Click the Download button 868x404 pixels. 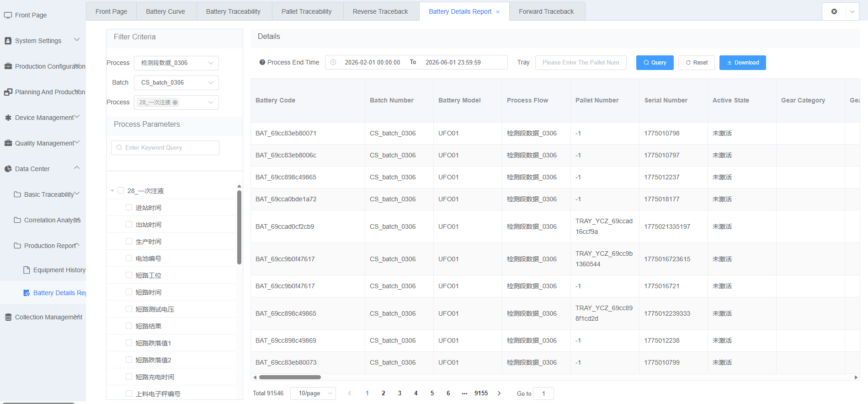point(743,63)
